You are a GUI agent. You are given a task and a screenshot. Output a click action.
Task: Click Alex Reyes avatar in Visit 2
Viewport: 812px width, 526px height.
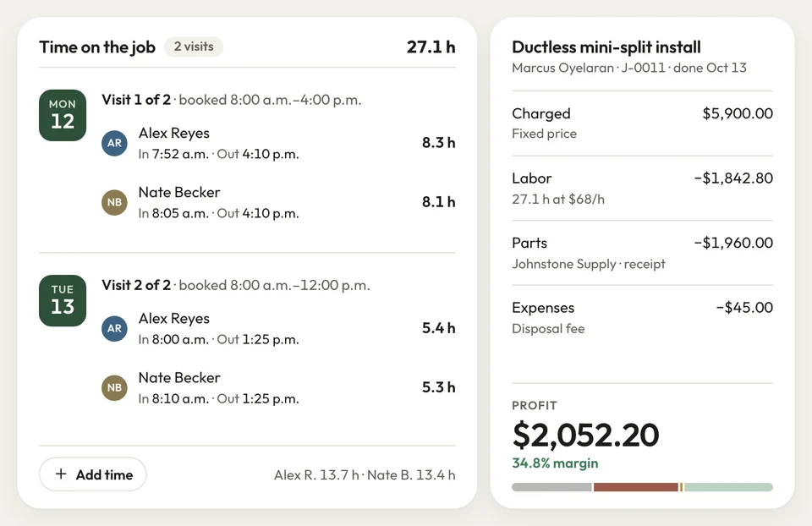[x=114, y=328]
